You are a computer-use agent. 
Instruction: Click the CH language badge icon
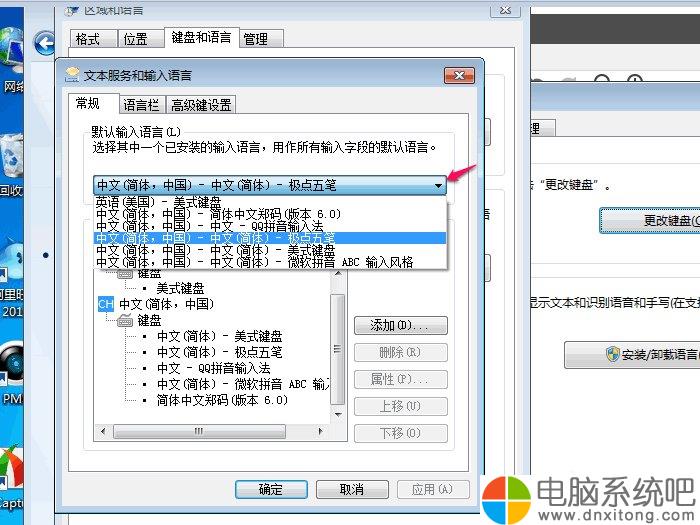[x=106, y=304]
